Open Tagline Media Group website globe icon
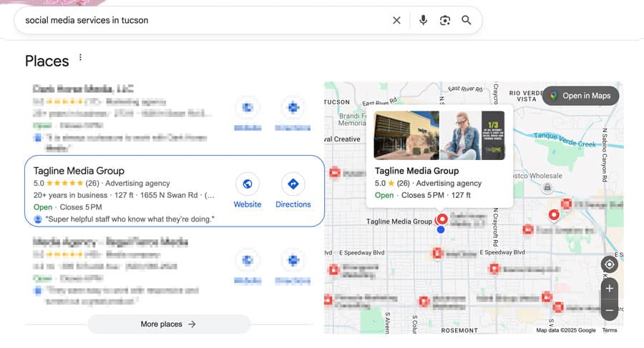The height and width of the screenshot is (348, 644). (x=248, y=184)
